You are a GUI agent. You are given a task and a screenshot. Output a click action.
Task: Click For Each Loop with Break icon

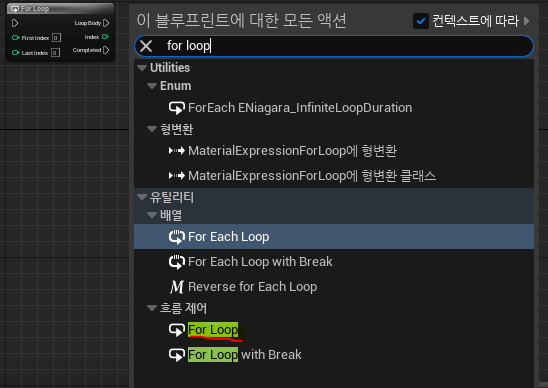(176, 262)
